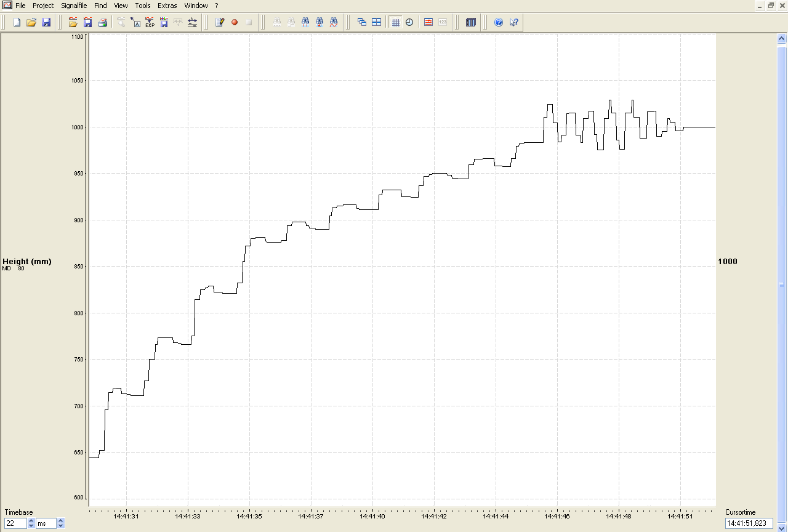The width and height of the screenshot is (788, 532).
Task: Click the binoculars with red signal icon
Action: pos(334,22)
